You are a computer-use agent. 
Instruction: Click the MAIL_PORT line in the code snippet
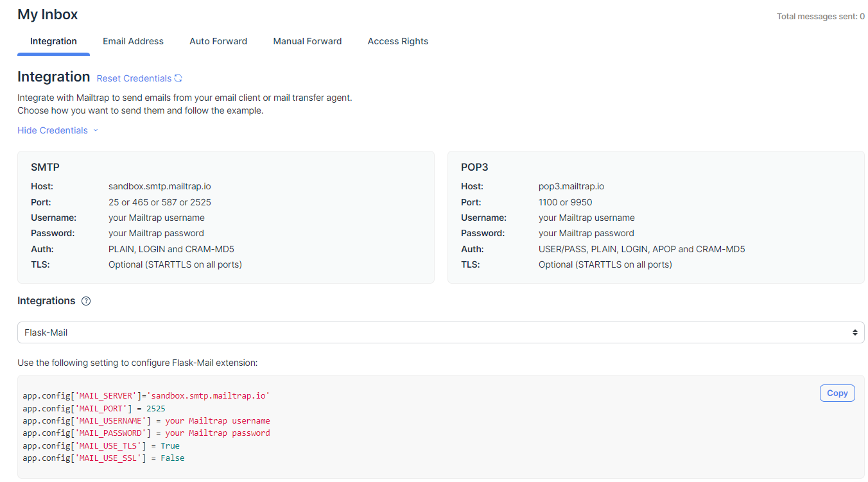click(93, 408)
